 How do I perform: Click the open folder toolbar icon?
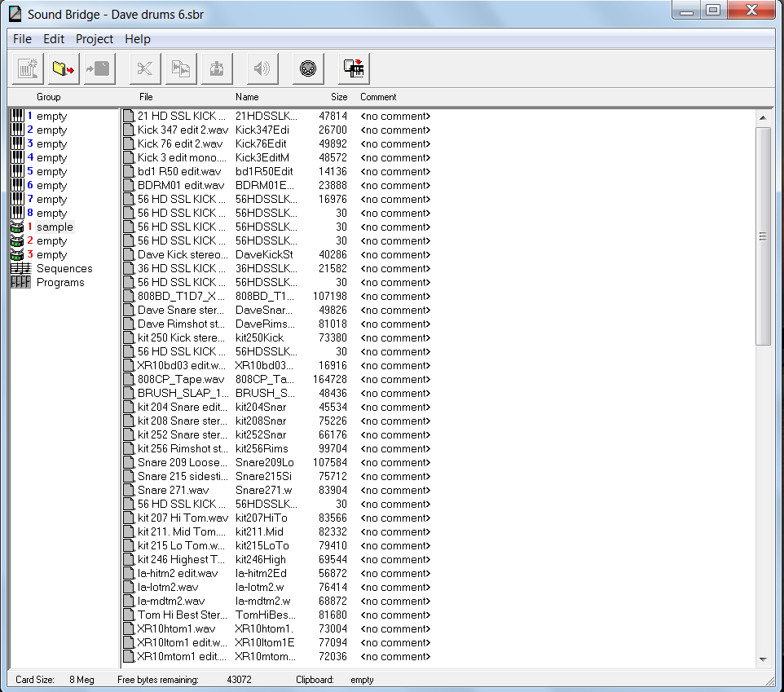click(x=63, y=69)
